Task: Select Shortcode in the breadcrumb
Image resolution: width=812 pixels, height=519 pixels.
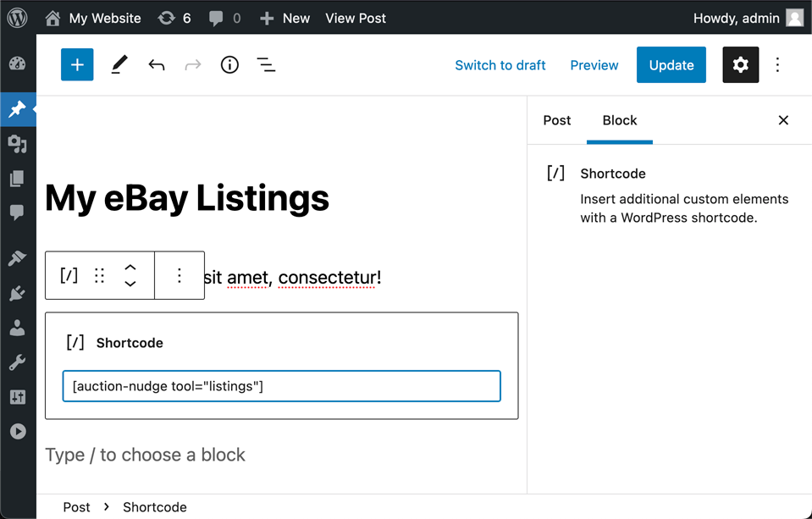Action: (154, 507)
